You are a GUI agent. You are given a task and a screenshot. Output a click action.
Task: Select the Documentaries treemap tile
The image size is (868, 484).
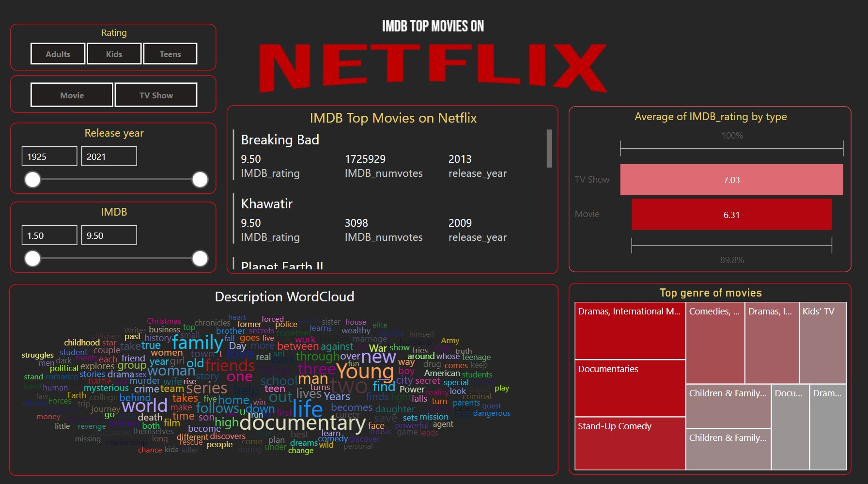(630, 388)
